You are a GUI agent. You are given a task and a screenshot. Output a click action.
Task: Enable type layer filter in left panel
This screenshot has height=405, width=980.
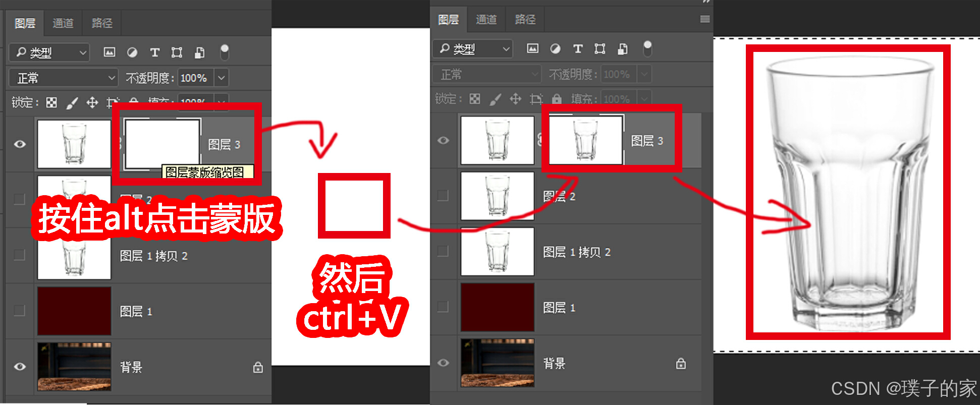pos(155,52)
